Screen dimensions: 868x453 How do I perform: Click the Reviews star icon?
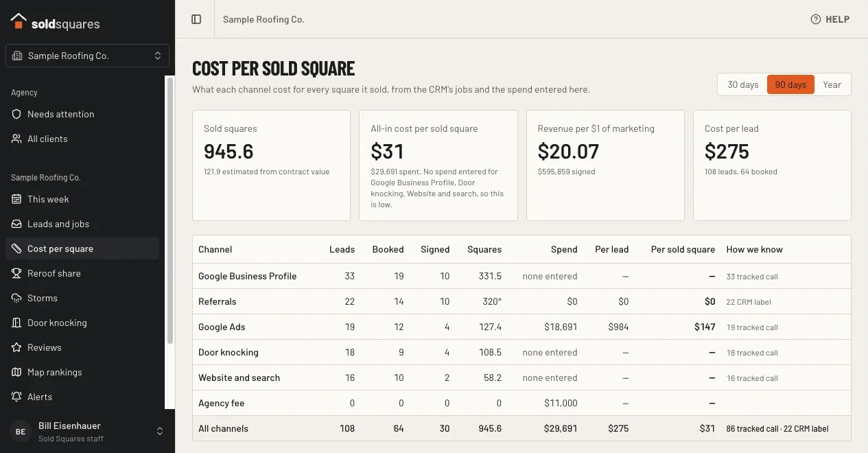[16, 347]
